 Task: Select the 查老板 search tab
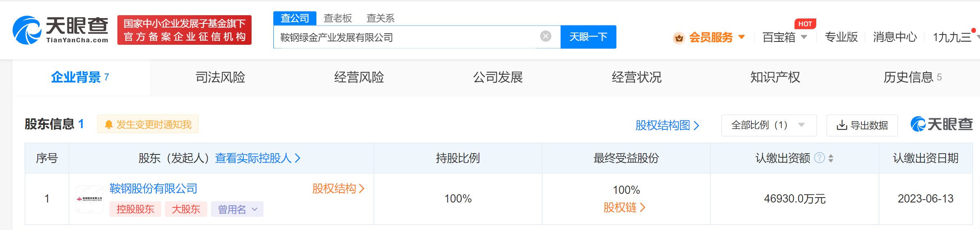point(338,18)
